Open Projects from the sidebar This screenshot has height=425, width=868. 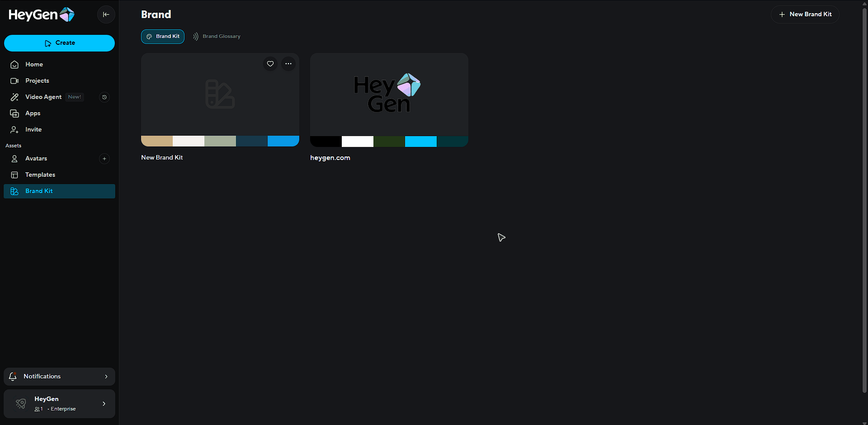tap(37, 81)
